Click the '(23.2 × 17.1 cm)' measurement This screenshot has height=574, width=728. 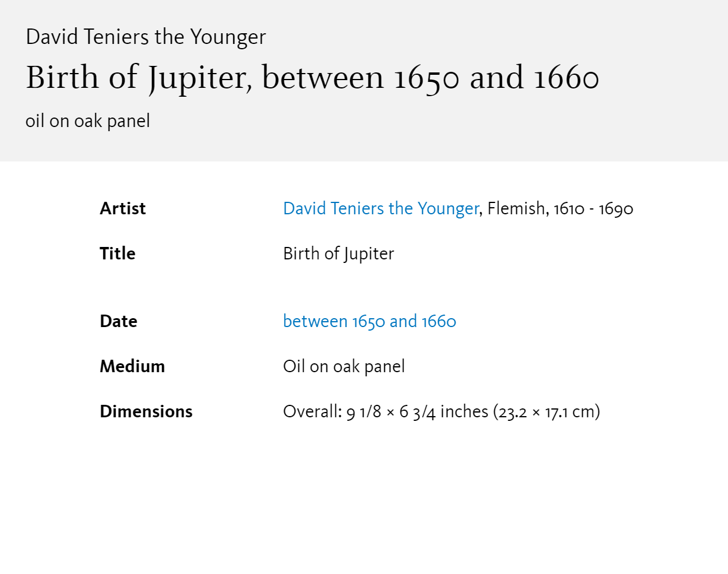546,412
